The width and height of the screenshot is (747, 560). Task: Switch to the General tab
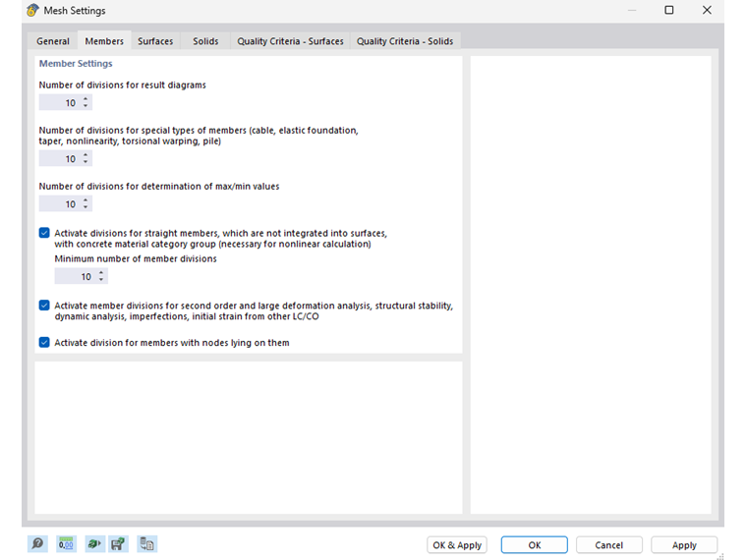pos(53,41)
